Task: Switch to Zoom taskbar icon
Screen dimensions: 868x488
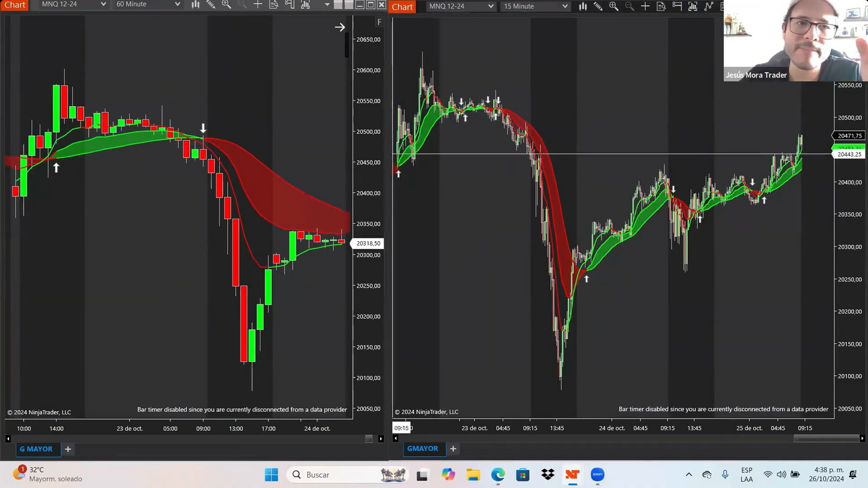Action: (x=598, y=475)
